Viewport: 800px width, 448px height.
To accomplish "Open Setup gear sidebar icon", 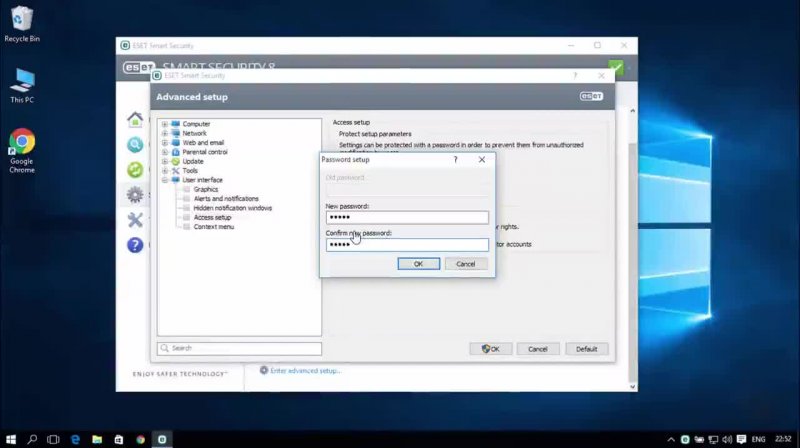I will 135,195.
